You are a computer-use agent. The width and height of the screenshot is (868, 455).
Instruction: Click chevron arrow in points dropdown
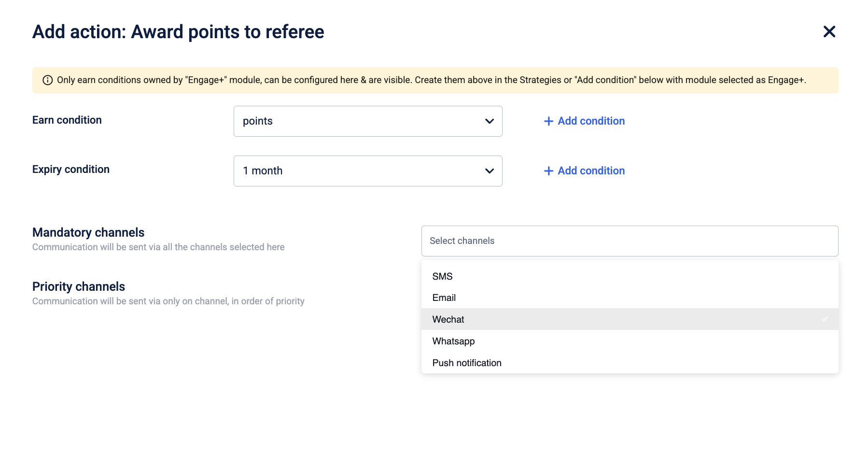(489, 121)
